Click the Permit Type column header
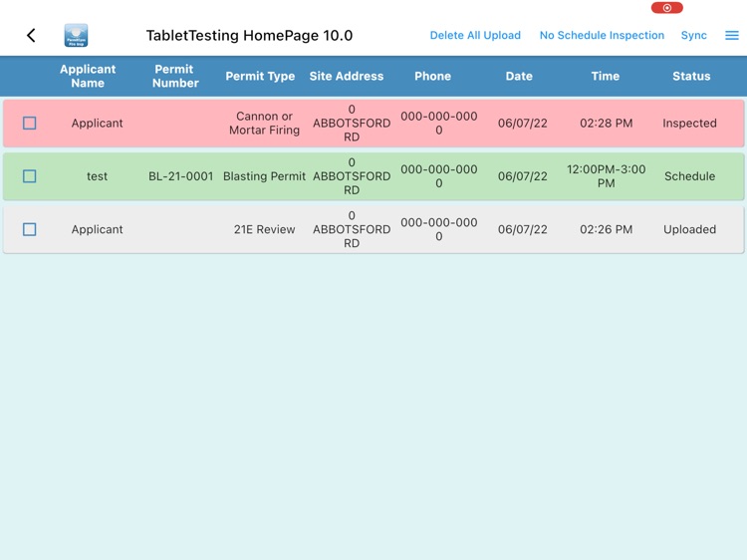The image size is (747, 560). 260,77
